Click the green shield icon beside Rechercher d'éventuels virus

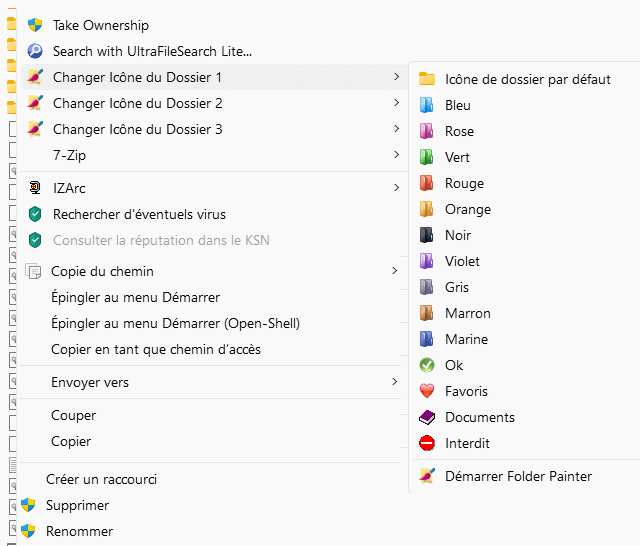click(x=35, y=214)
